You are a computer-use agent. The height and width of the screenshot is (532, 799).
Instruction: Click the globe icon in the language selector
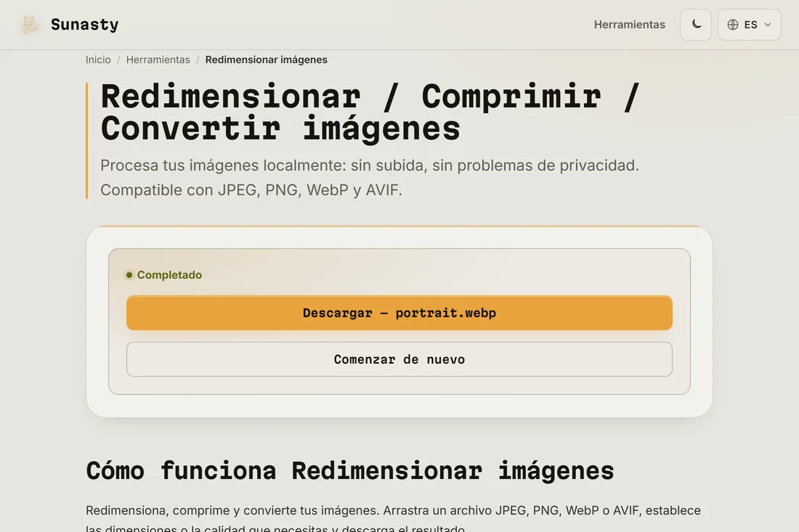pyautogui.click(x=733, y=25)
